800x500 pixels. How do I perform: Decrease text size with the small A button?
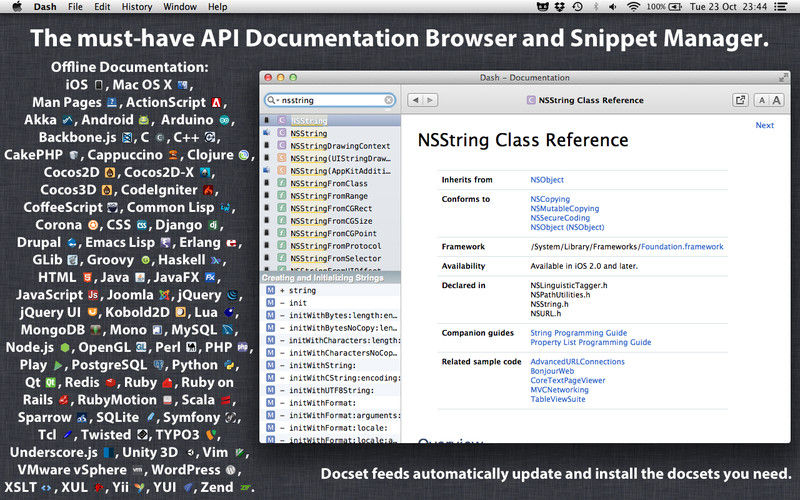click(762, 100)
